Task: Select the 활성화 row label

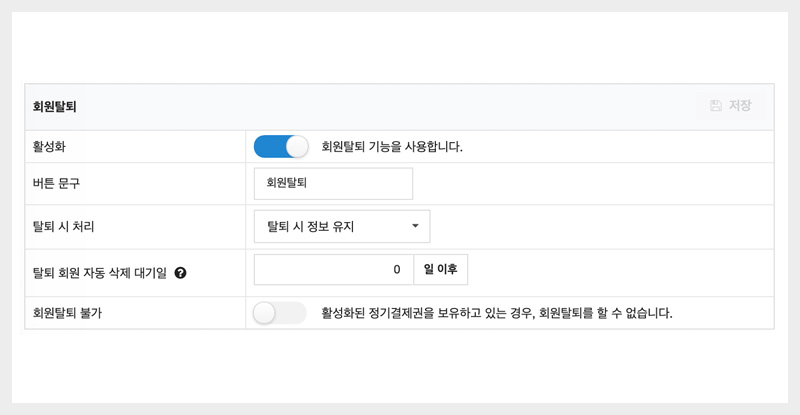Action: click(x=50, y=147)
